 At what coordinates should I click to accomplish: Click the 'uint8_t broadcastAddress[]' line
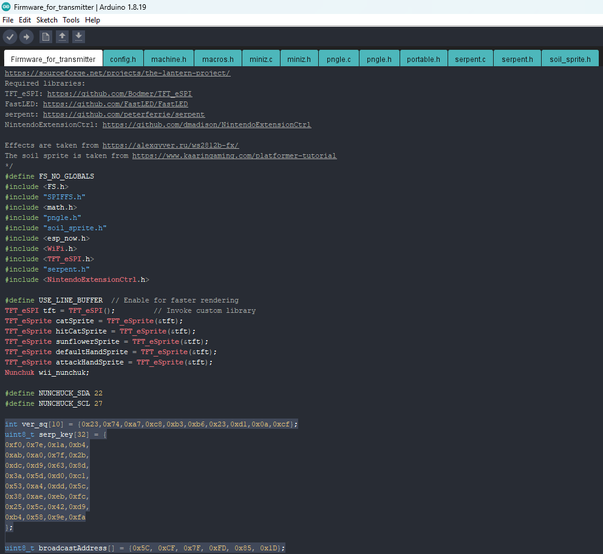tap(145, 548)
